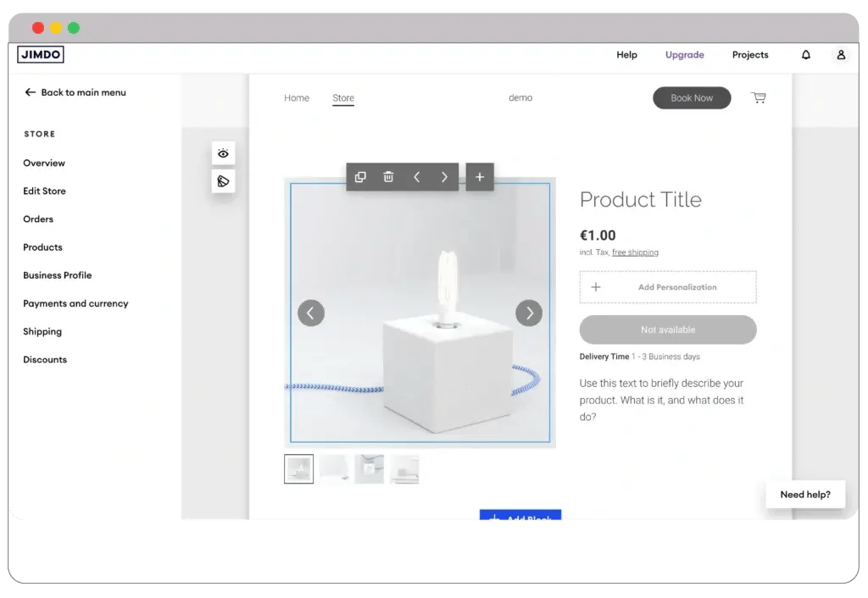Open the Products menu item
The height and width of the screenshot is (598, 868).
(42, 247)
